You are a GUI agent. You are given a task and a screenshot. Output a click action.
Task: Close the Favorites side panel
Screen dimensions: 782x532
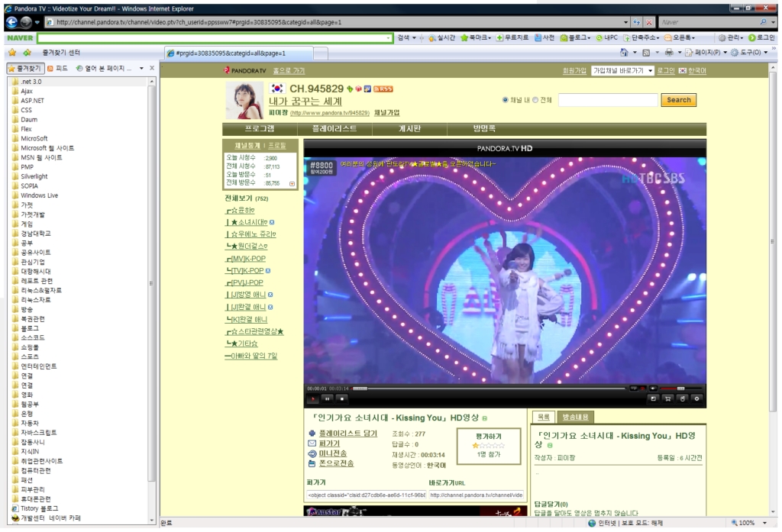pyautogui.click(x=152, y=68)
